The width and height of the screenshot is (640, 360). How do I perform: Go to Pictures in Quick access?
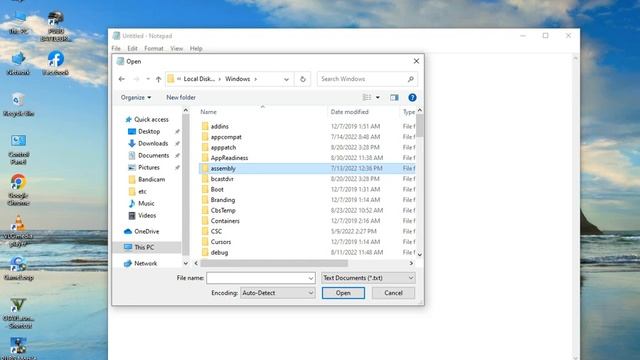149,167
